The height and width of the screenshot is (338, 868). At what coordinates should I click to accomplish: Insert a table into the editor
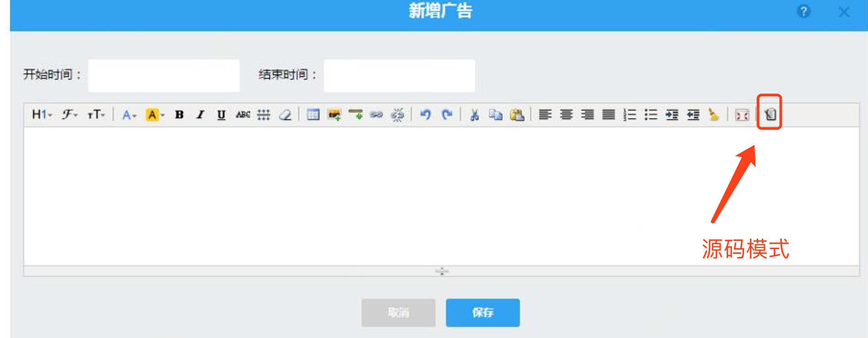(x=313, y=114)
